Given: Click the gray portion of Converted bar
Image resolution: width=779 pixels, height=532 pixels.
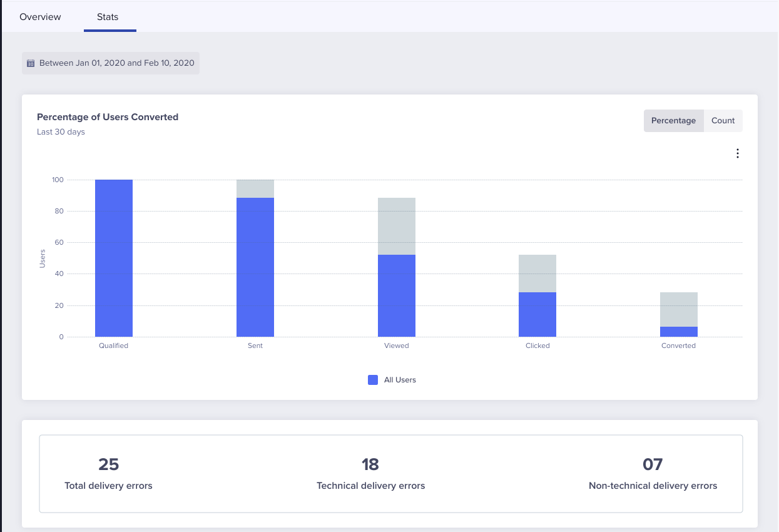Looking at the screenshot, I should pos(679,309).
